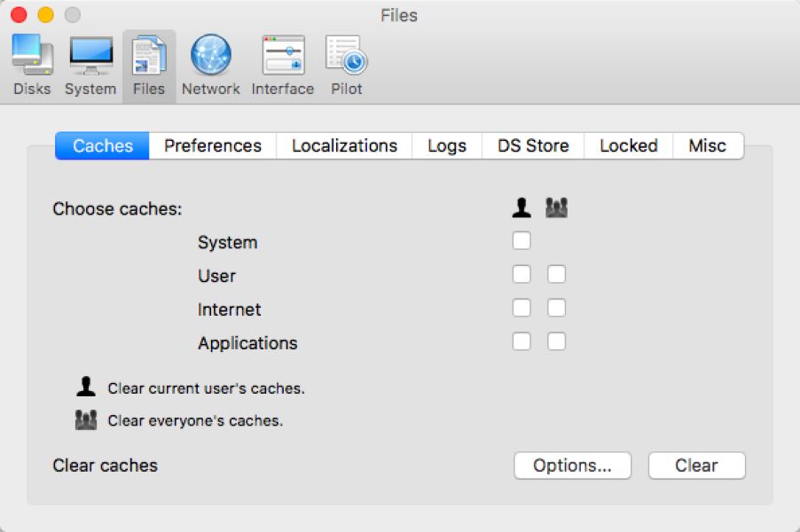
Task: Enable Applications cache for current user
Action: coord(522,341)
